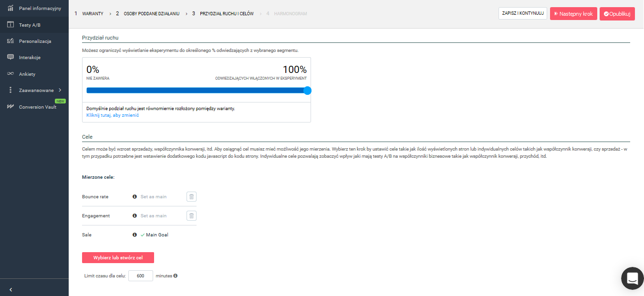Set Bounce rate as main goal
644x296 pixels.
pos(153,196)
